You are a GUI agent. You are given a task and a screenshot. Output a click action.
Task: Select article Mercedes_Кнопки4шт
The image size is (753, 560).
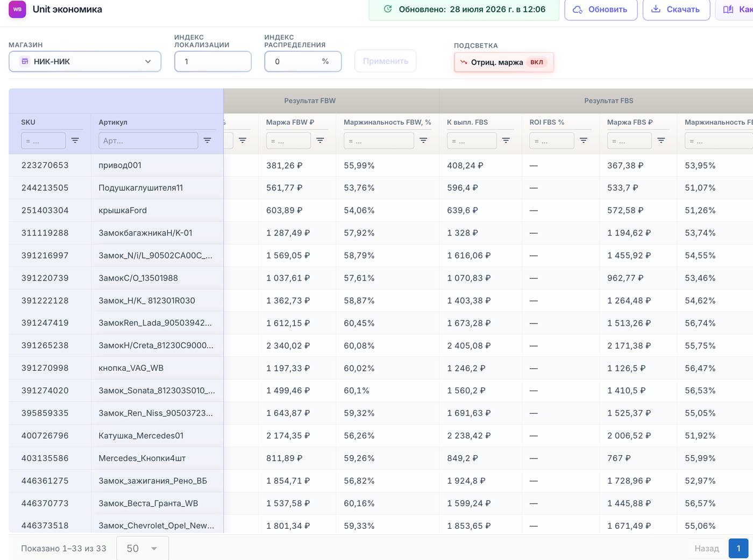(x=142, y=458)
